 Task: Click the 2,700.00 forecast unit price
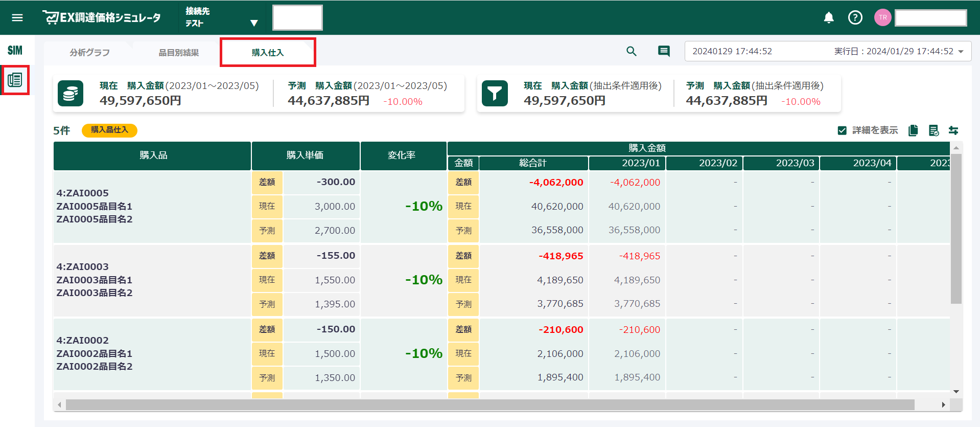point(335,231)
